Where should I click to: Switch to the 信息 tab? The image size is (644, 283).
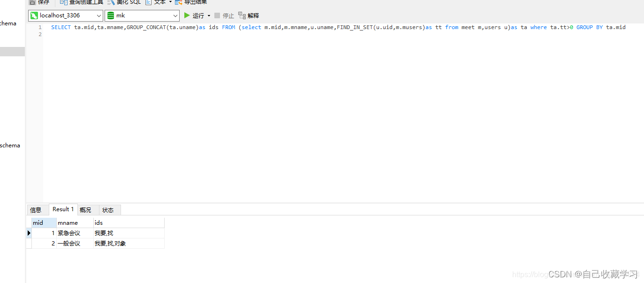(x=37, y=209)
